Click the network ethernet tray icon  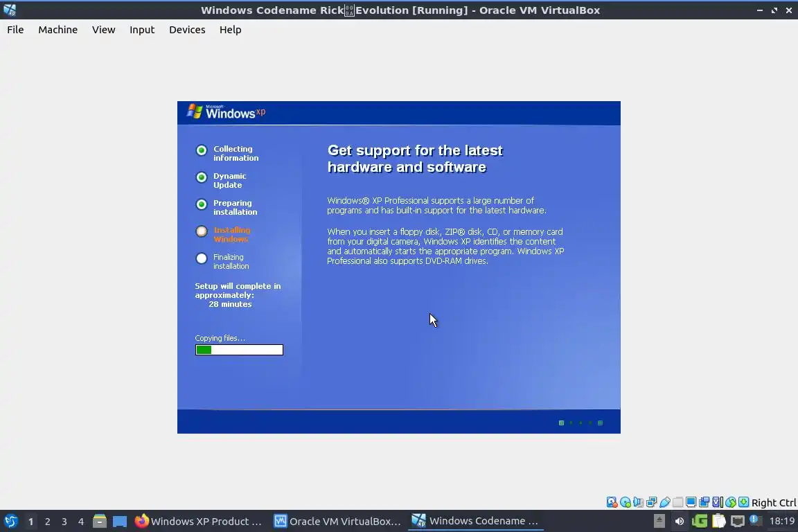[x=738, y=521]
